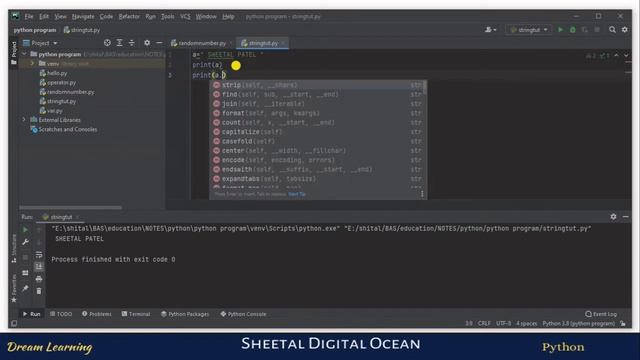Hide the Project panel with minus icon

pos(159,43)
